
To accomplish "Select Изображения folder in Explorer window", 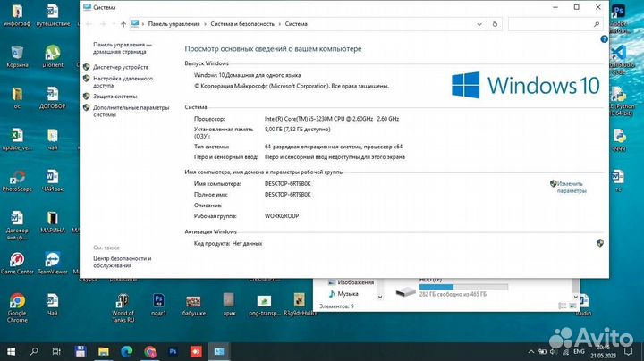I will coord(351,282).
